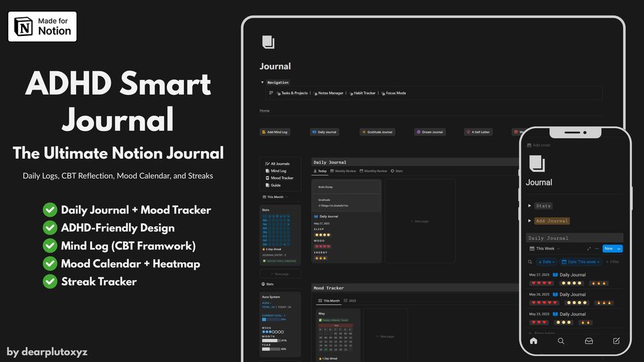Tap the Search icon in phone bottom bar

pos(561,341)
